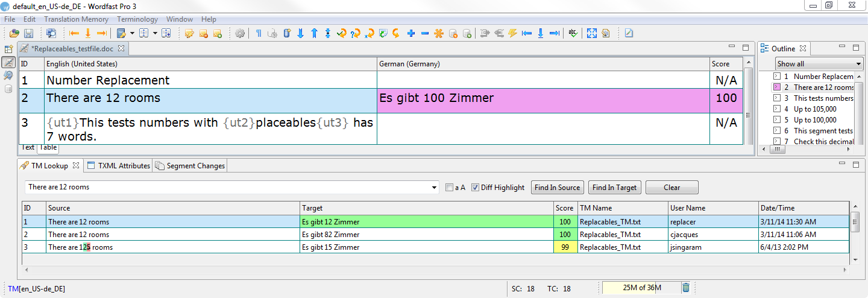
Task: Open the Segment Changes tab
Action: click(x=190, y=166)
